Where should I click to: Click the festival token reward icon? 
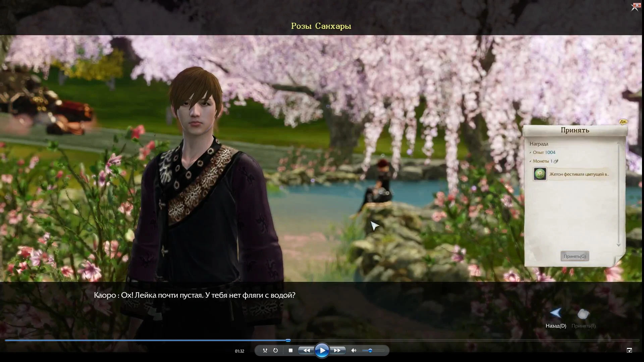pos(540,174)
